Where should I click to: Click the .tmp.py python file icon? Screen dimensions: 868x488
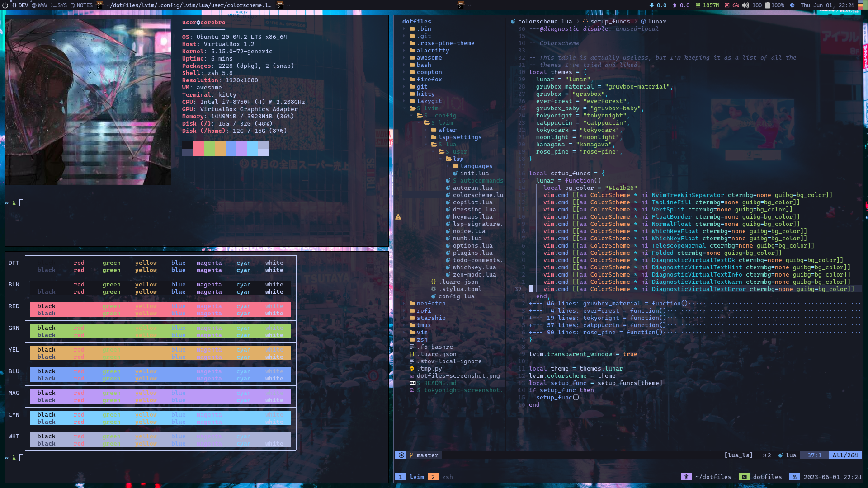pyautogui.click(x=412, y=369)
